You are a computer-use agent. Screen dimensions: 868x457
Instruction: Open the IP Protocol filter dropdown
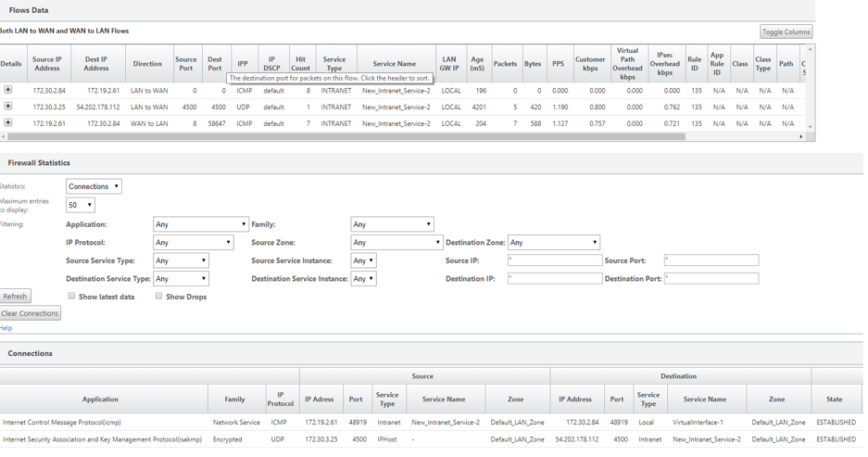click(x=194, y=243)
